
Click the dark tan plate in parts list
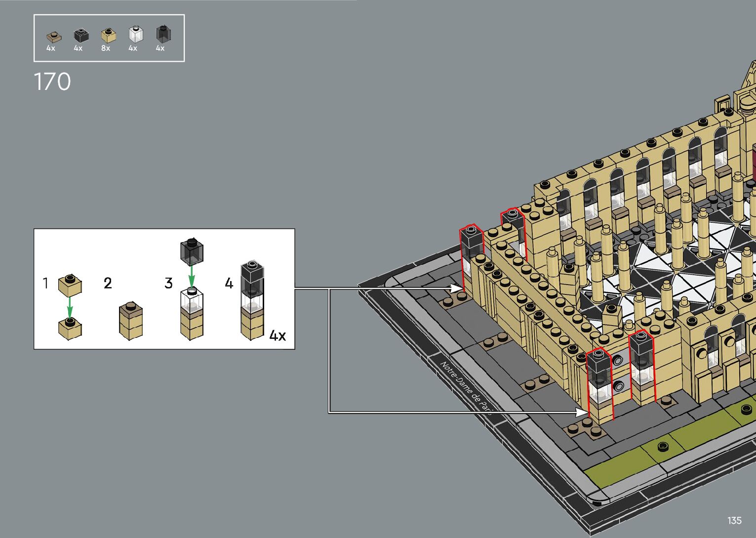(x=53, y=37)
